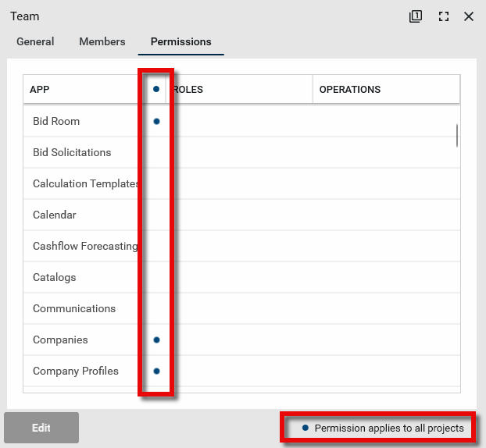
Task: Select the Calendar app row
Action: click(55, 215)
